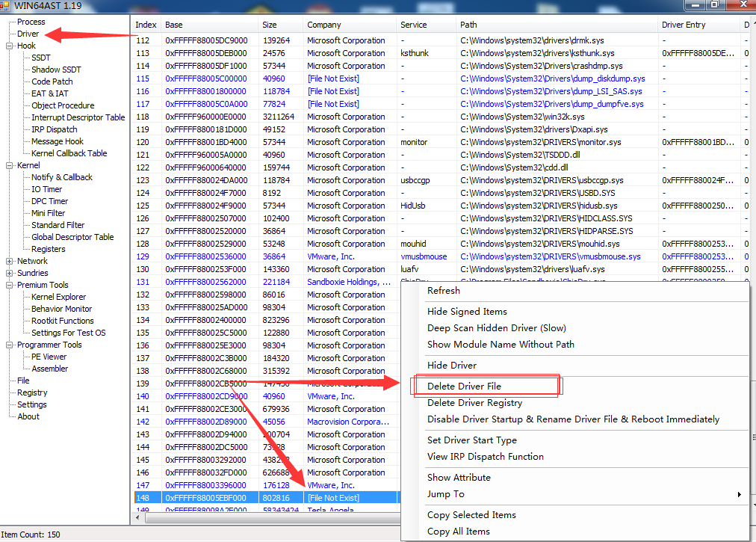The height and width of the screenshot is (542, 756).
Task: Open PE Viewer under Programmer Tools
Action: pos(49,357)
